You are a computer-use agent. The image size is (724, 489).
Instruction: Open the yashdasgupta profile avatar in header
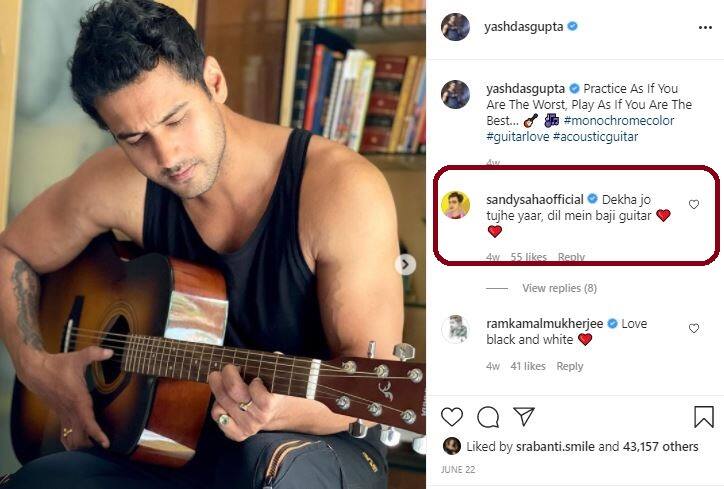click(x=455, y=27)
